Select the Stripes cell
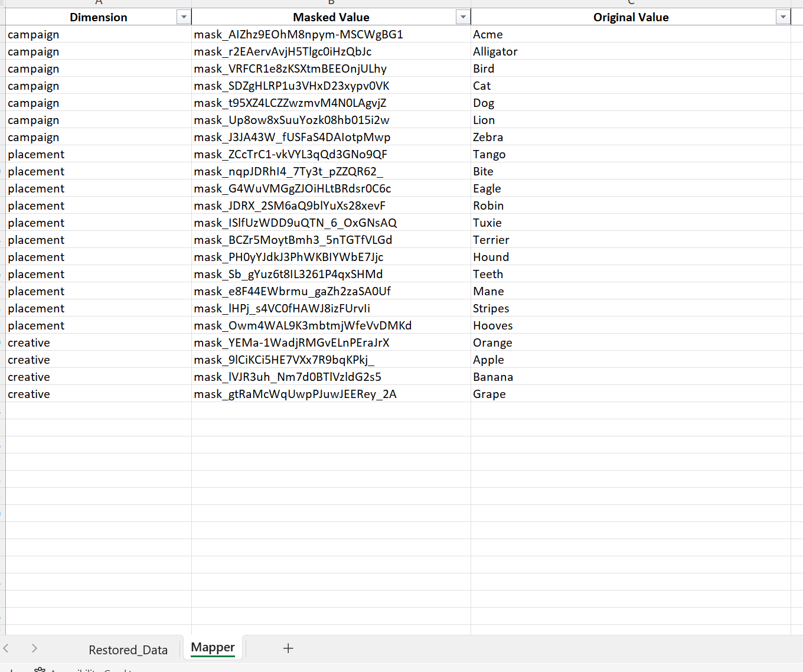The width and height of the screenshot is (803, 672). (631, 308)
